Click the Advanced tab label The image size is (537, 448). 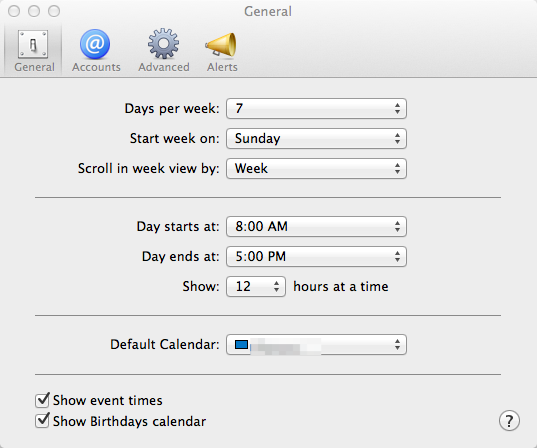pyautogui.click(x=164, y=67)
